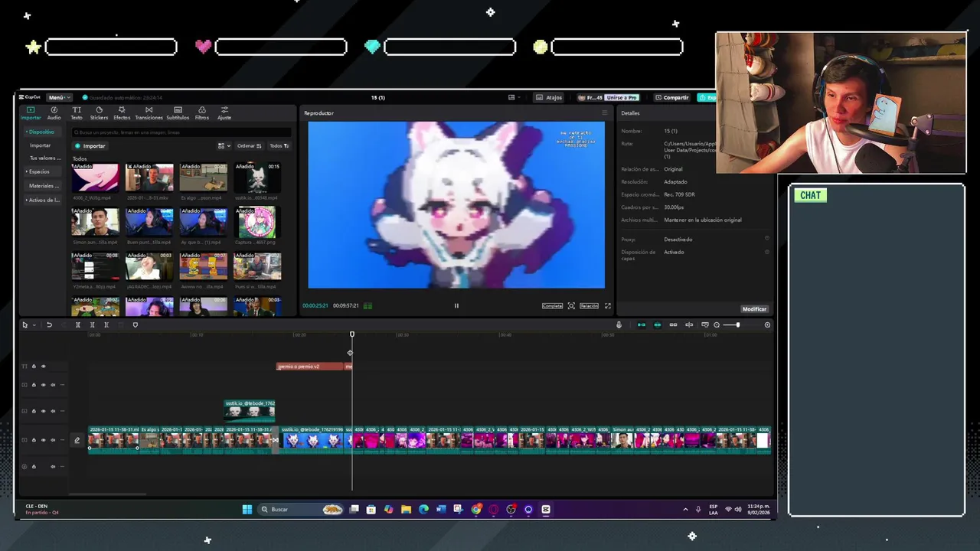Click the timeline playhead marker
This screenshot has height=551, width=980.
tap(352, 334)
